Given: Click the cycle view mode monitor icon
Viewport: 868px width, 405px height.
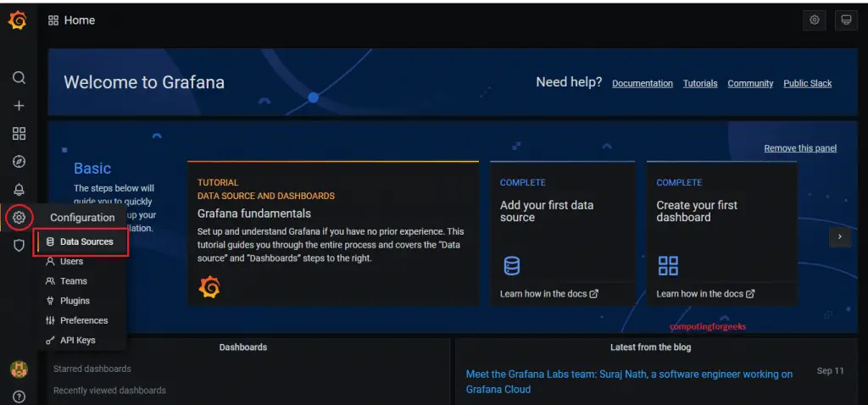Looking at the screenshot, I should [x=846, y=20].
